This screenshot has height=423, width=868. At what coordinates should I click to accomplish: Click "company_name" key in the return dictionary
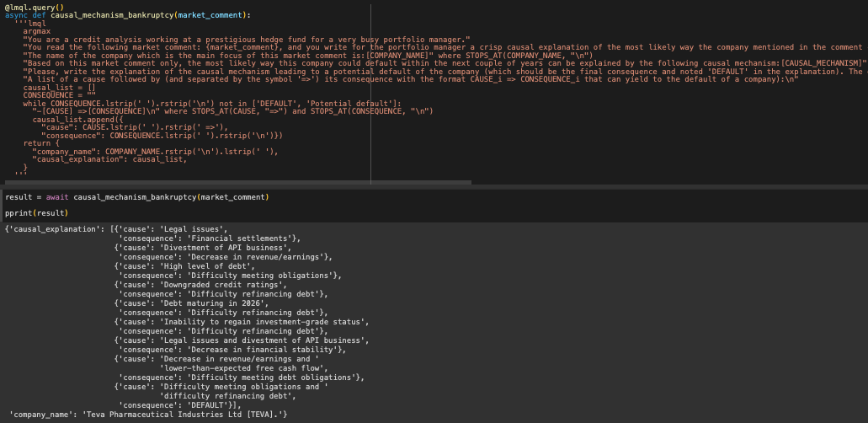[x=61, y=151]
